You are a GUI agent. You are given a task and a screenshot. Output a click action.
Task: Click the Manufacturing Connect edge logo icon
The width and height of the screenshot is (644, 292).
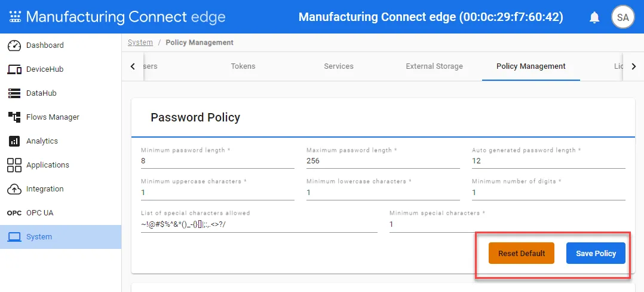15,17
